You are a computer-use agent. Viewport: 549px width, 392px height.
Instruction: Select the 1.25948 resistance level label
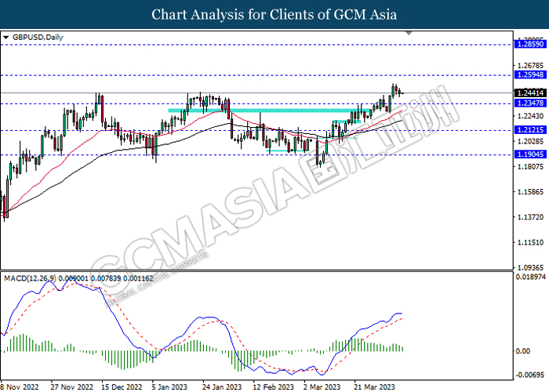coord(530,74)
